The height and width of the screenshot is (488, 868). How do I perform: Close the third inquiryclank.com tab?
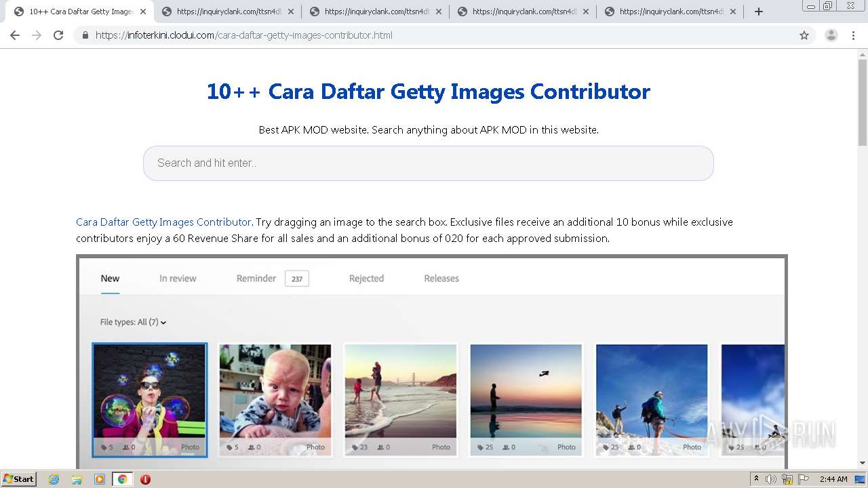(x=586, y=12)
